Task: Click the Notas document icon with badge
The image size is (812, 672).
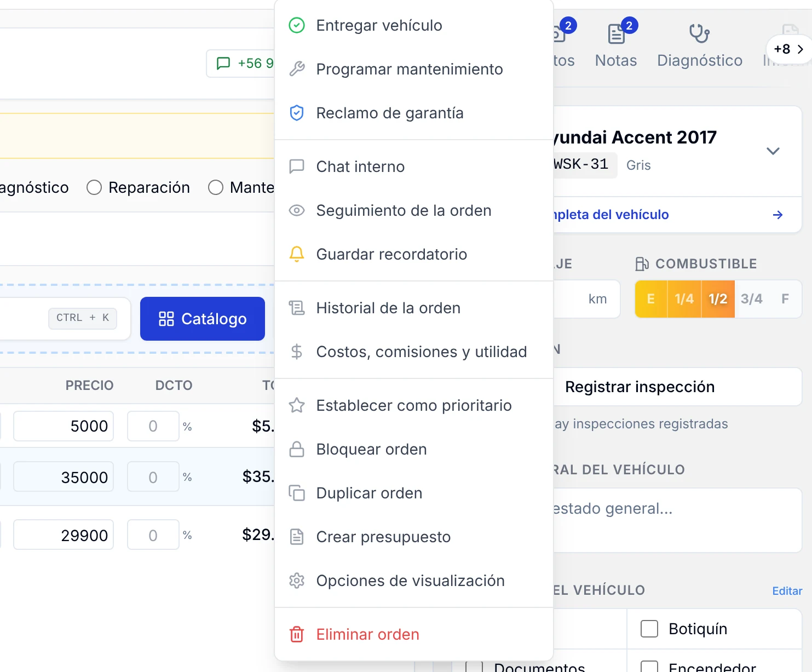Action: tap(617, 34)
